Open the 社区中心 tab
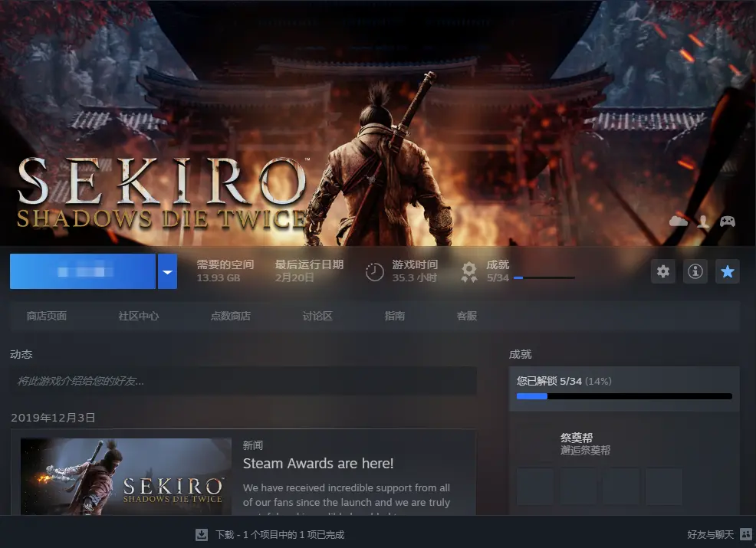This screenshot has width=756, height=548. [x=138, y=317]
